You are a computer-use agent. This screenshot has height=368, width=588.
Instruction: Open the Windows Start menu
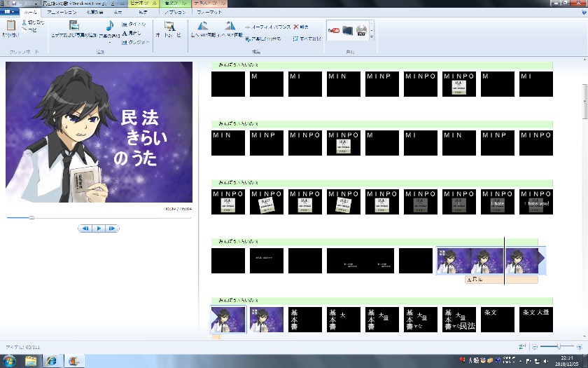[x=9, y=361]
